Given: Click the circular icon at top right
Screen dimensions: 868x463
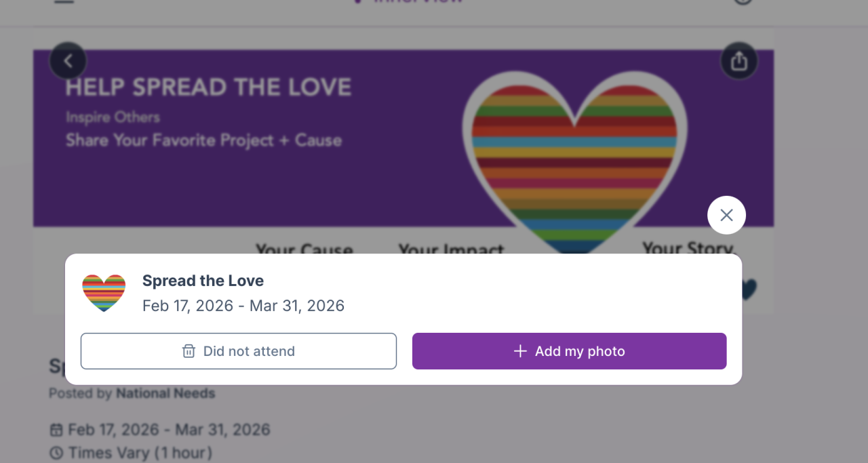Looking at the screenshot, I should [743, 2].
